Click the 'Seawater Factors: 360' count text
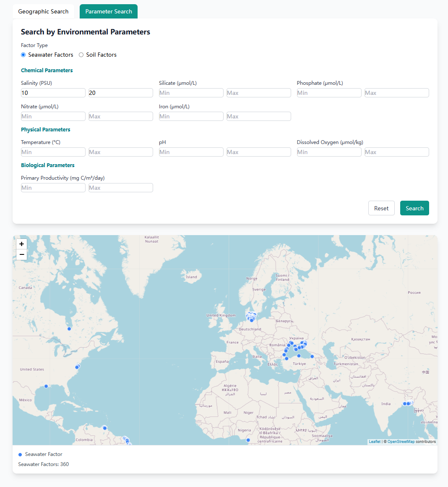The width and height of the screenshot is (448, 487). (44, 464)
